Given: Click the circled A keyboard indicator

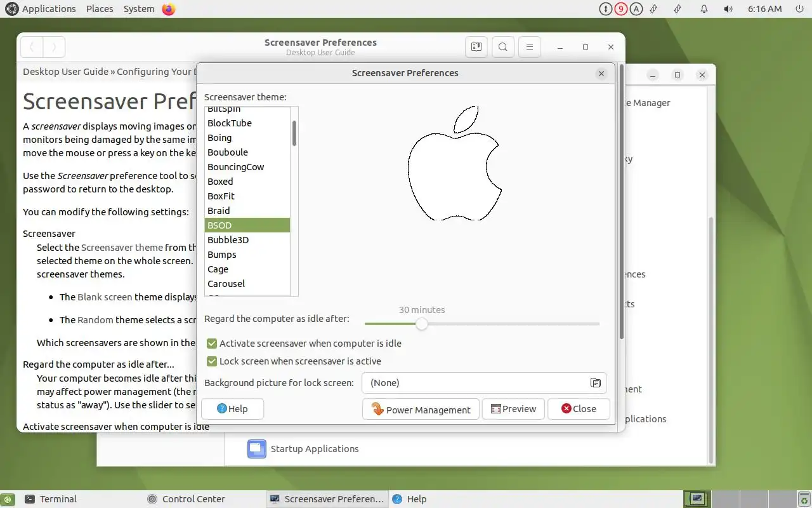Looking at the screenshot, I should click(636, 9).
